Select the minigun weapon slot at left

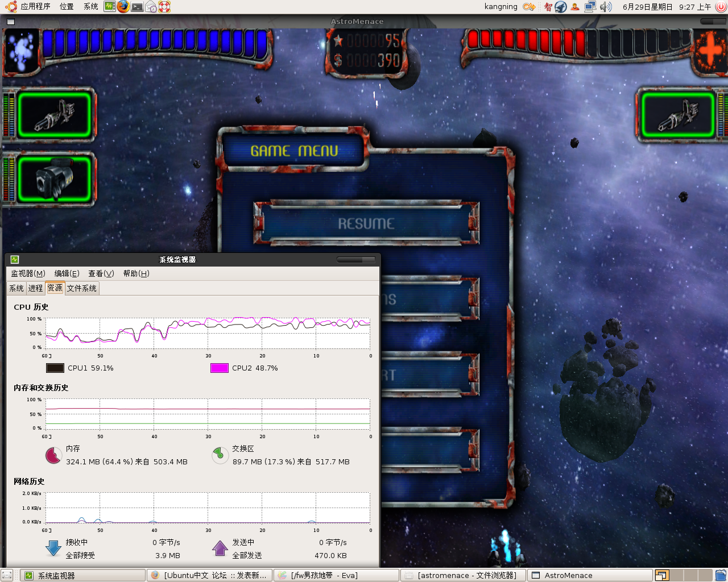click(55, 115)
